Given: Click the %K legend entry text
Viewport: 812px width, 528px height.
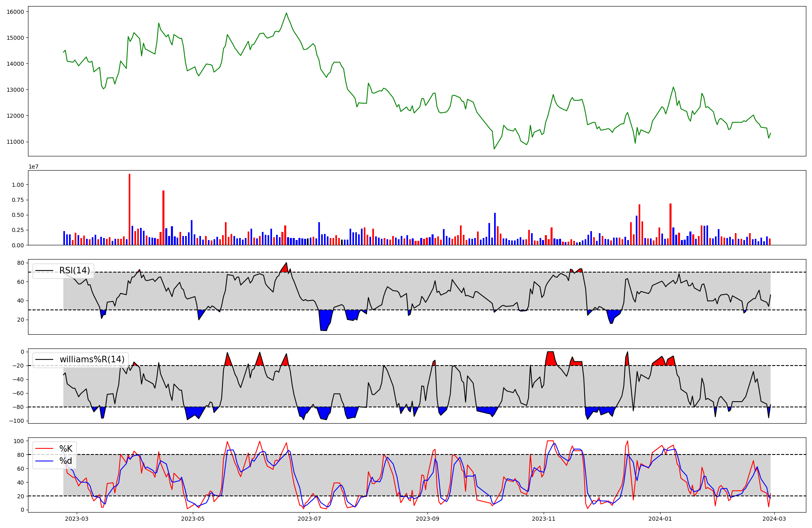Looking at the screenshot, I should click(x=66, y=449).
